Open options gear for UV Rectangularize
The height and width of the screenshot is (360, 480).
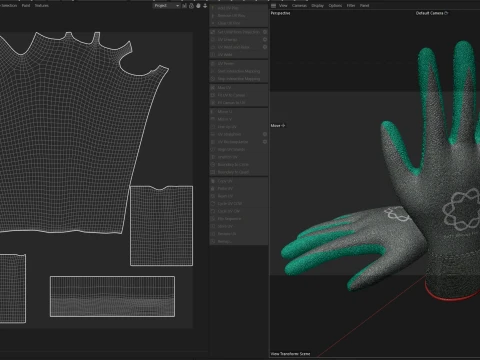click(x=265, y=142)
